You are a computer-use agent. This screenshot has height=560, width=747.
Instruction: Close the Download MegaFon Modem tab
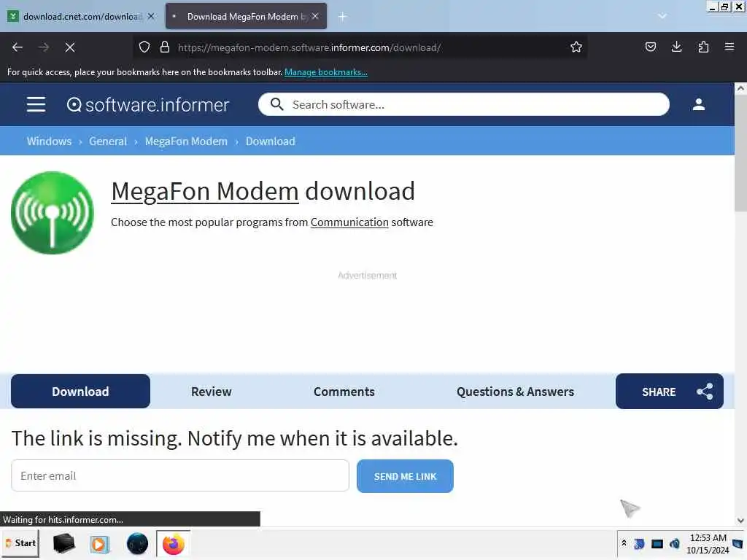pos(315,16)
